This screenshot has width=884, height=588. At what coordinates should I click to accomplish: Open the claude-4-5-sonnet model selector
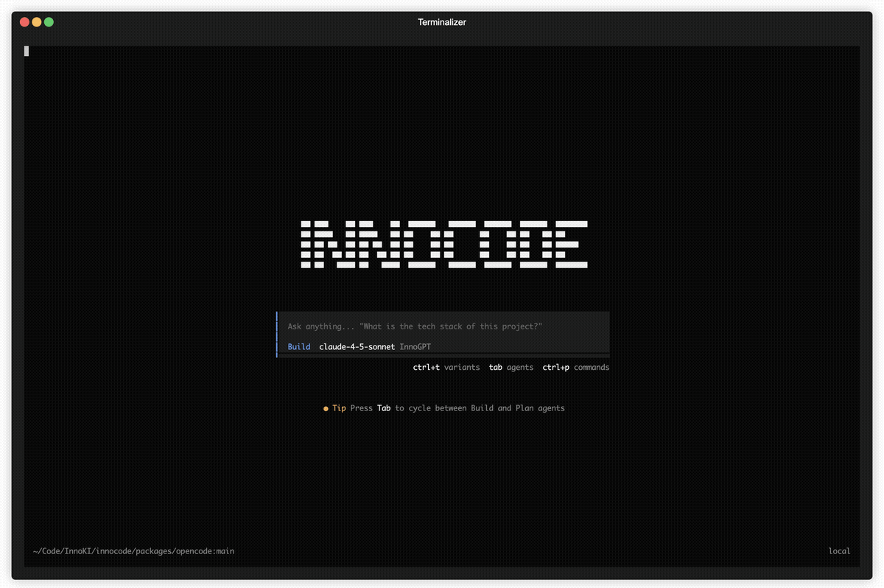click(357, 346)
